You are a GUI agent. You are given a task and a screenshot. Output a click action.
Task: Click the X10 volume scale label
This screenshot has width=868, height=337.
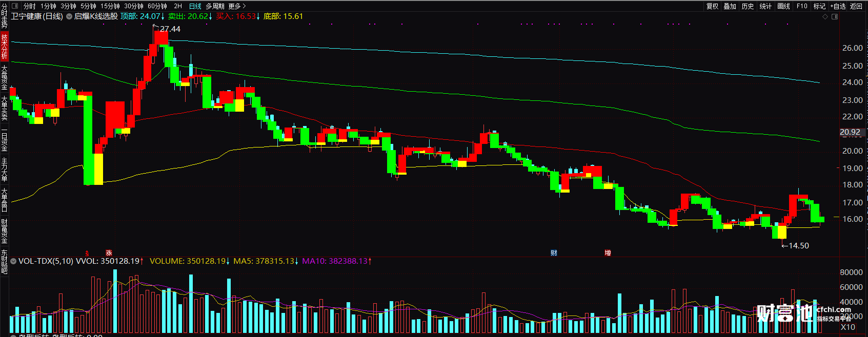(x=848, y=327)
